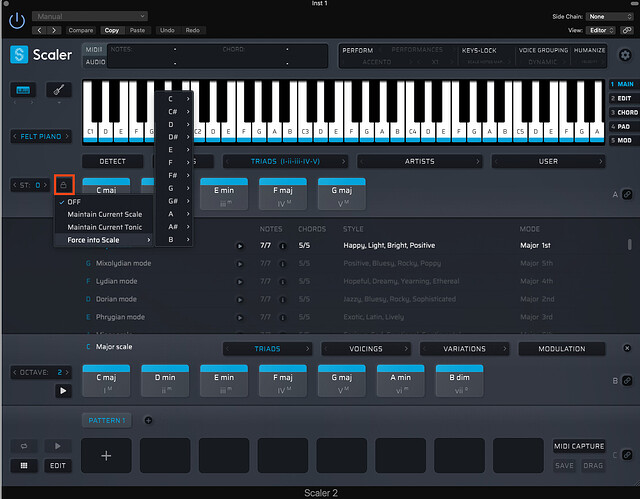Image resolution: width=640 pixels, height=499 pixels.
Task: Click the MIDI CAPTURE button
Action: point(579,446)
